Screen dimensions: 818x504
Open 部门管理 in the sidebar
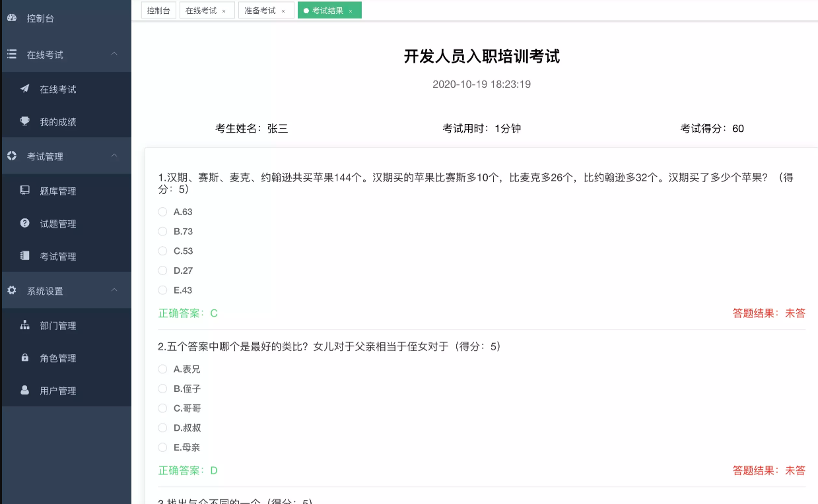pos(66,326)
